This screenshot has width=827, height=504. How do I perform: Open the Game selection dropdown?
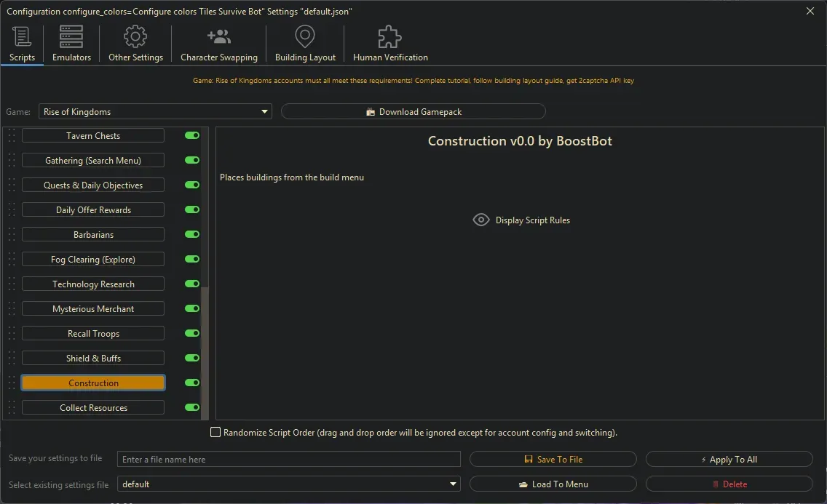coord(264,111)
